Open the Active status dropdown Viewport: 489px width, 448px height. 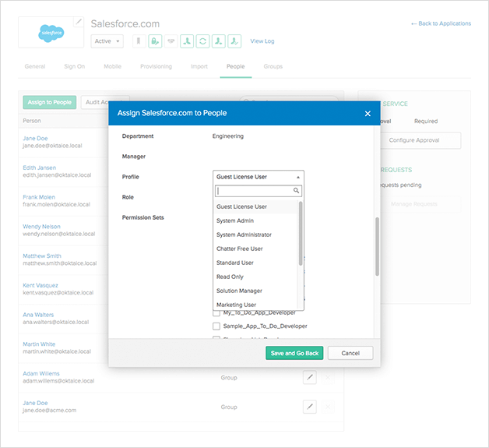tap(107, 41)
